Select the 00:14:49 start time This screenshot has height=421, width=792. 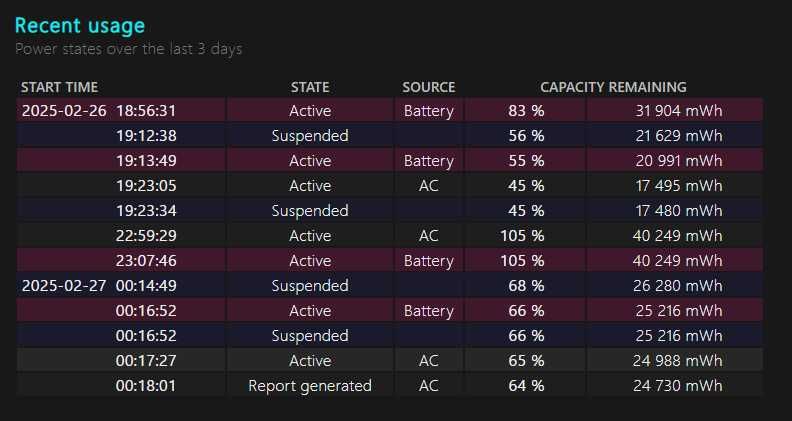click(x=146, y=286)
